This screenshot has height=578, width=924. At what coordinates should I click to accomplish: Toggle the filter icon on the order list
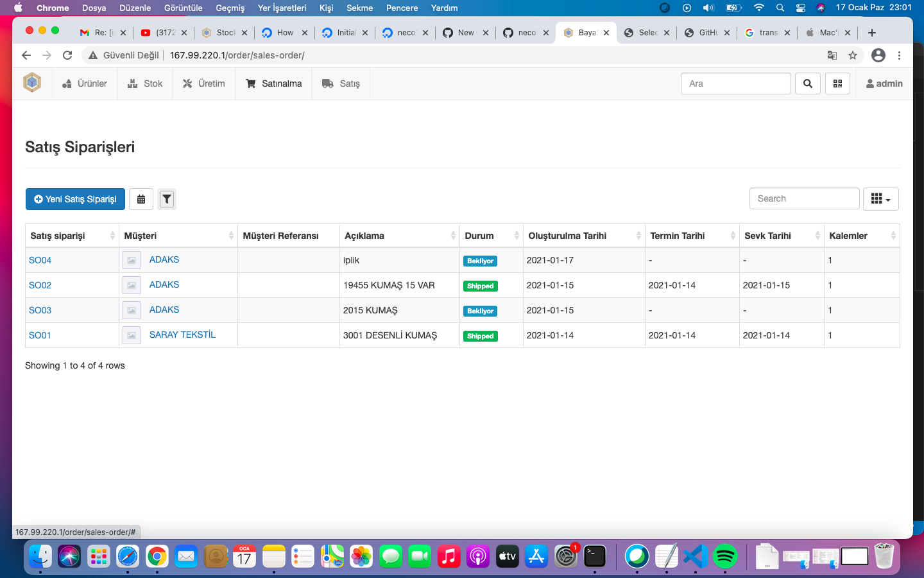pos(167,199)
